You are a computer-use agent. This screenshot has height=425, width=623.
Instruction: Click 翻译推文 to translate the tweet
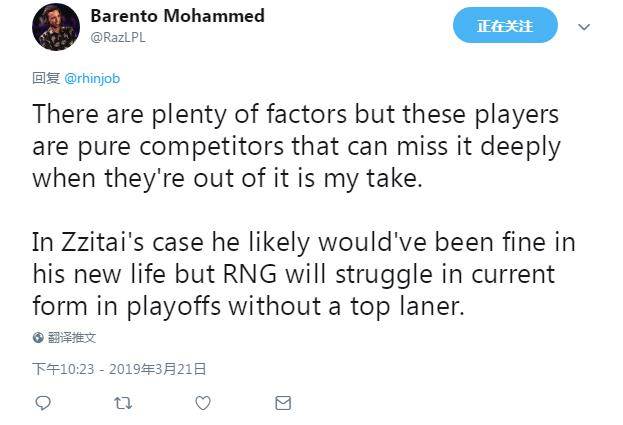click(x=71, y=338)
